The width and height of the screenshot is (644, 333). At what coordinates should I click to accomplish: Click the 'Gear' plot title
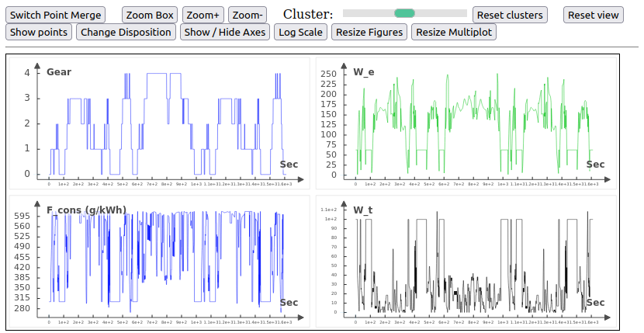click(59, 72)
